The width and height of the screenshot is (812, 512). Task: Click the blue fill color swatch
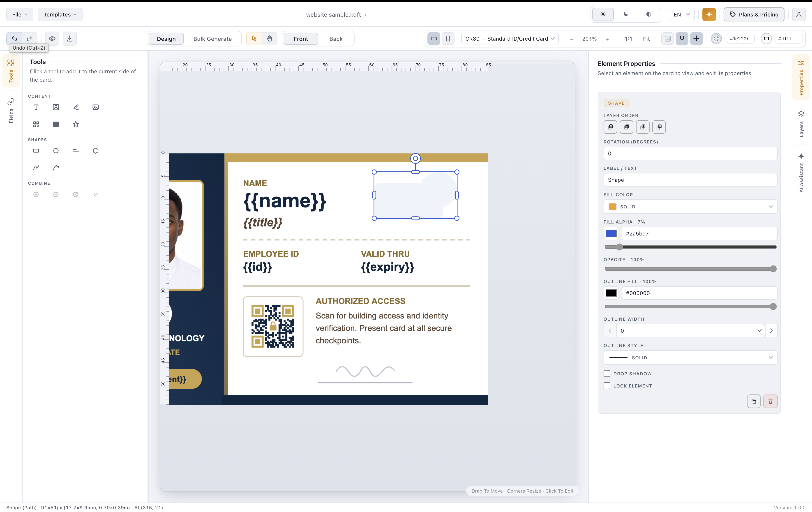(x=611, y=233)
